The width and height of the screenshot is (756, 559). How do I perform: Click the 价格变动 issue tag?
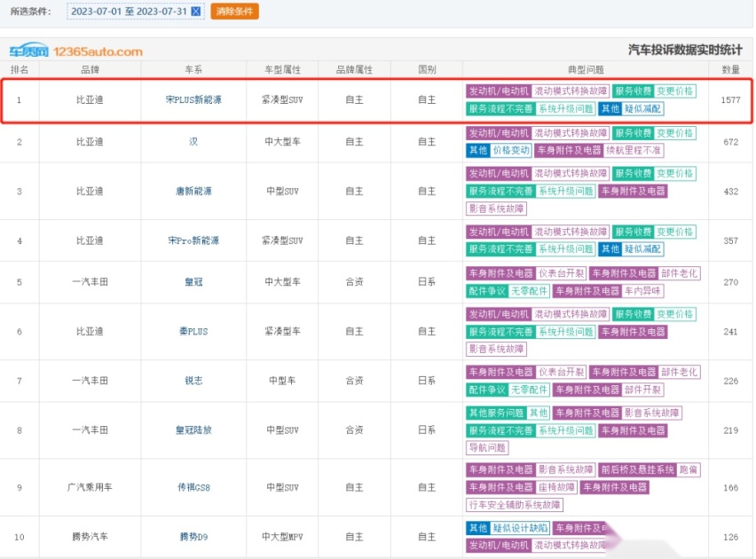pos(511,151)
